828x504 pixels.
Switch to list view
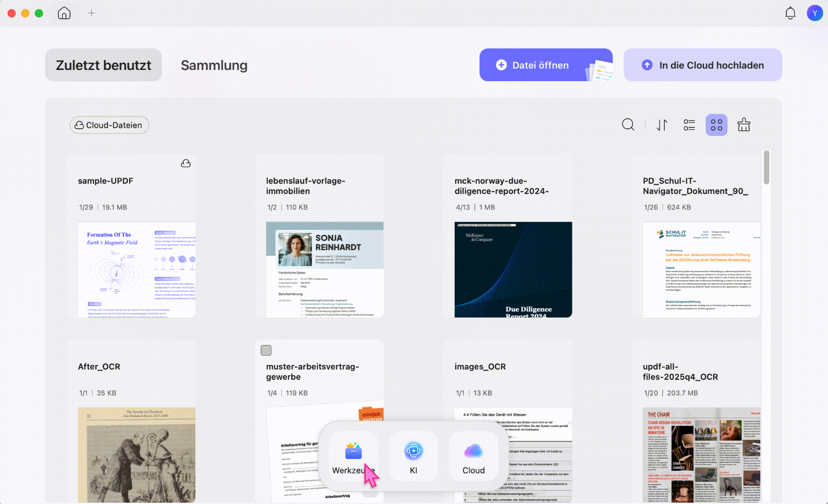689,125
